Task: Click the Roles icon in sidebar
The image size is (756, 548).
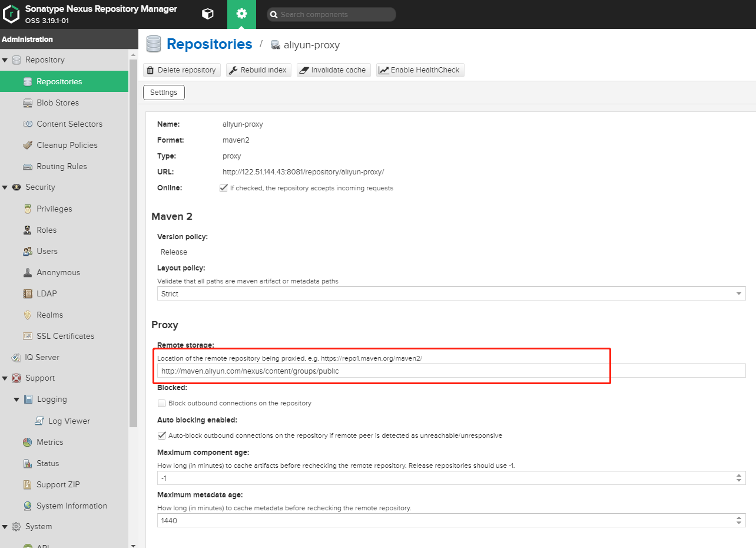Action: click(x=27, y=230)
